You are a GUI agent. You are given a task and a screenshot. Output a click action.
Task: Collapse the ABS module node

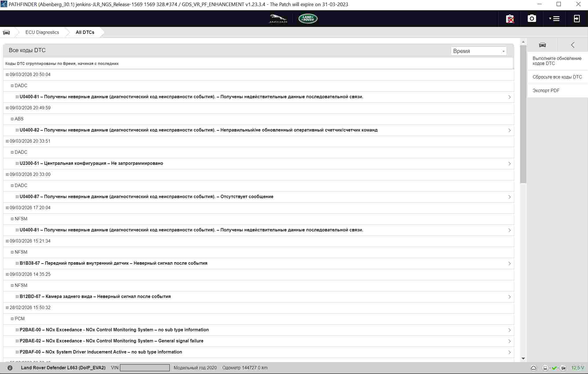pyautogui.click(x=12, y=119)
